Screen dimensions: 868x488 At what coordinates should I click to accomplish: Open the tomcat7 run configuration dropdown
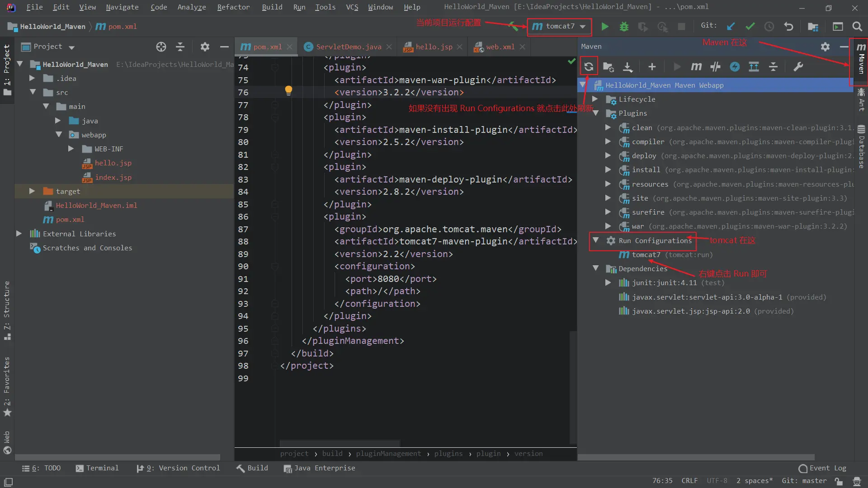(560, 27)
